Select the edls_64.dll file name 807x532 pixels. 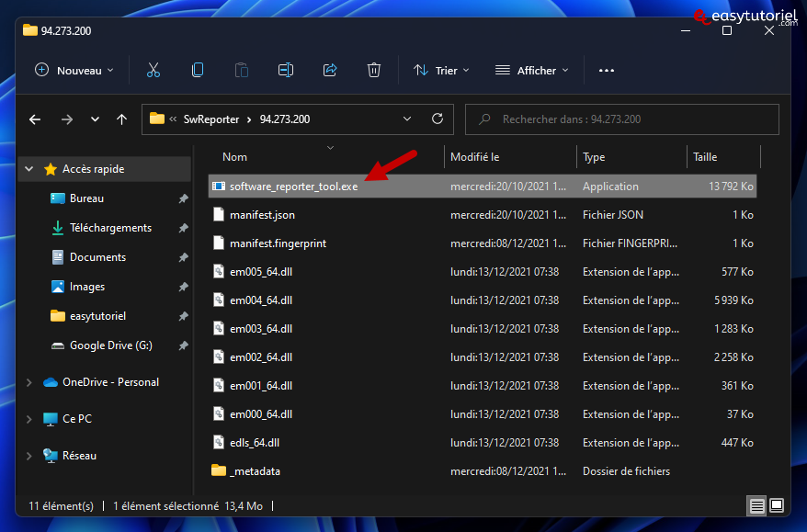(255, 443)
